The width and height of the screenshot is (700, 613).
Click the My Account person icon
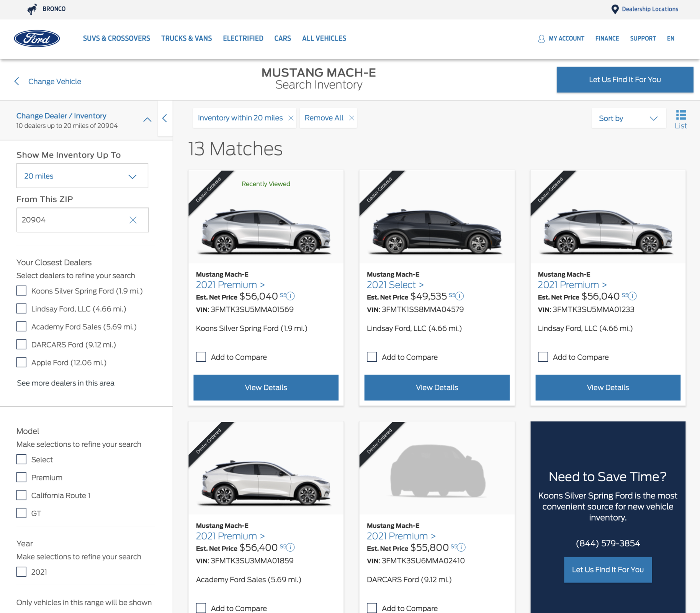point(541,38)
